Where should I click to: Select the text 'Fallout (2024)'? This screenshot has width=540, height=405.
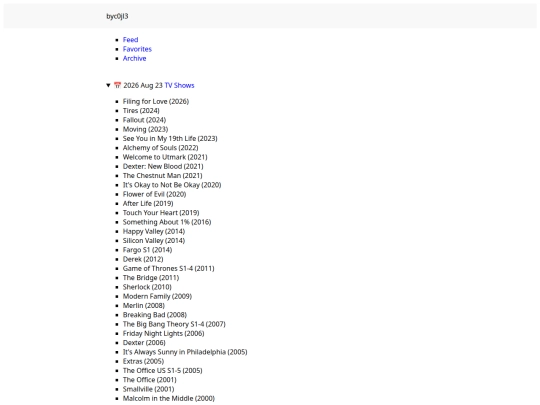(144, 120)
